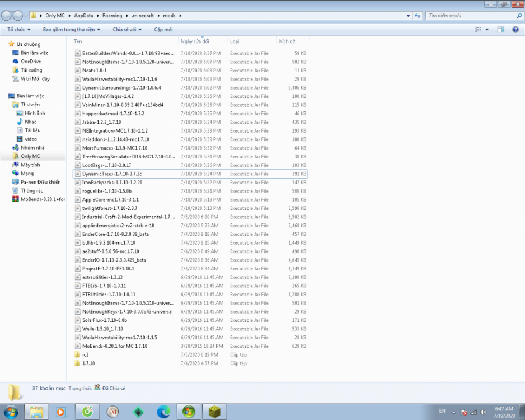Click the refresh button beside address bar
The height and width of the screenshot is (420, 525).
tap(417, 16)
